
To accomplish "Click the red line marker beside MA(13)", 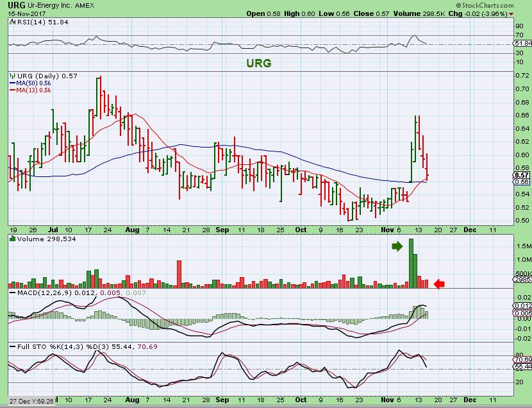I will point(13,90).
